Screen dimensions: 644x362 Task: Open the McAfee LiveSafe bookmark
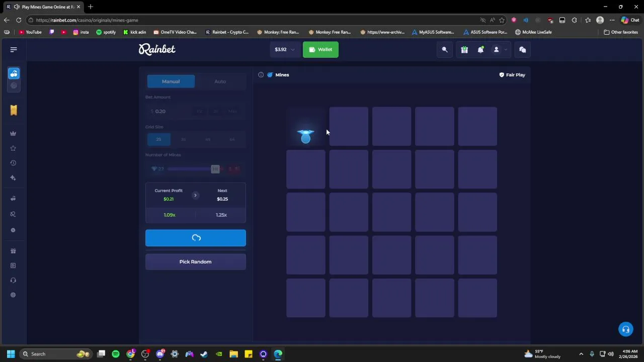533,32
